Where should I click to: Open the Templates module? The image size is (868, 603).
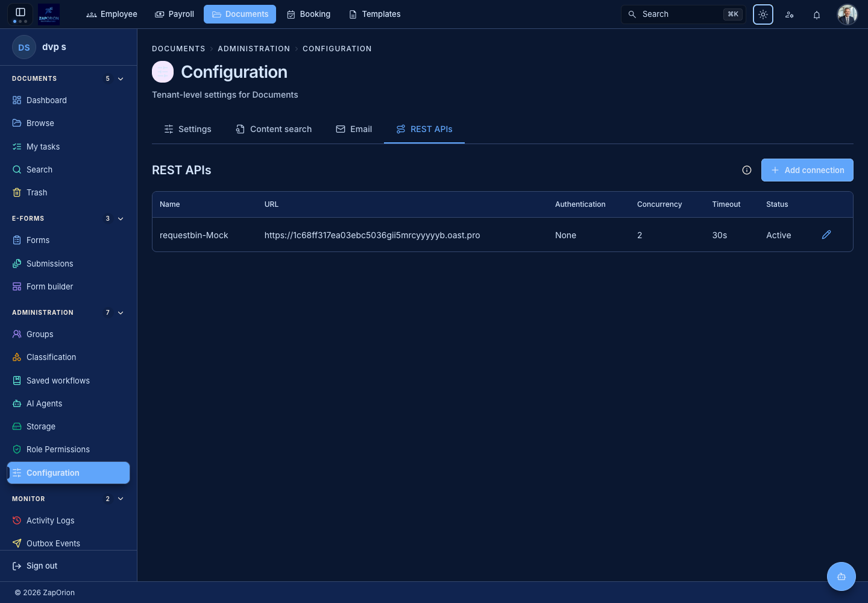pyautogui.click(x=375, y=14)
